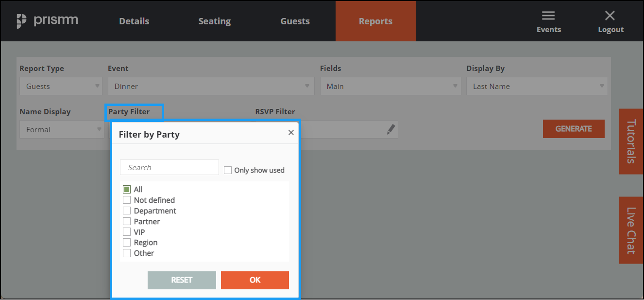Image resolution: width=644 pixels, height=300 pixels.
Task: Close the Filter by Party dialog
Action: coord(290,132)
